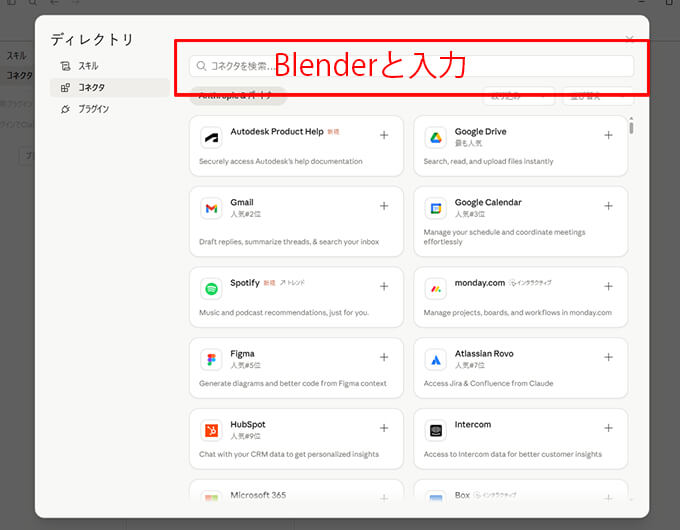This screenshot has width=680, height=530.
Task: Open the sort order dropdown
Action: tap(597, 97)
